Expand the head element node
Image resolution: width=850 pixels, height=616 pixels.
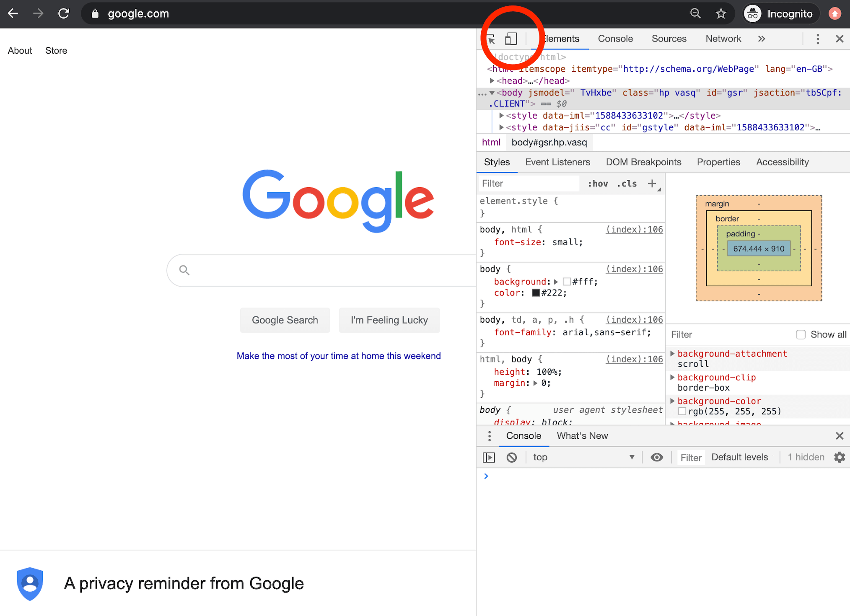pyautogui.click(x=492, y=80)
